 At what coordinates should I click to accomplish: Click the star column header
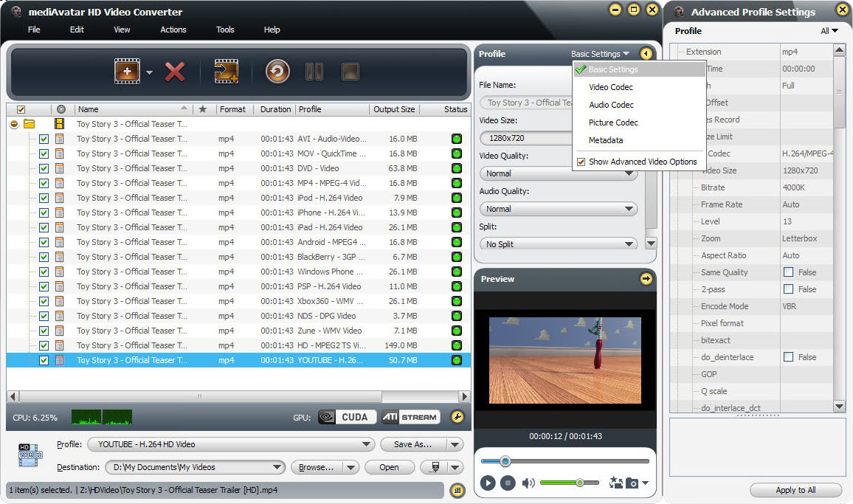coord(202,109)
